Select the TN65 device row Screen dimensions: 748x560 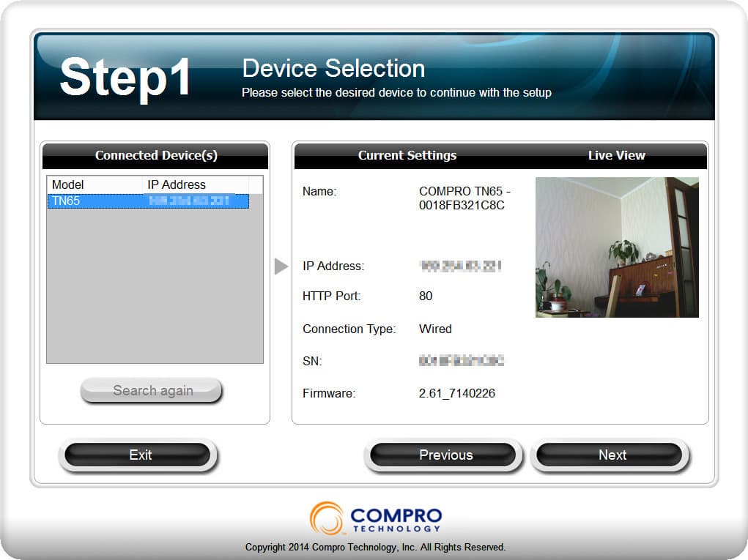tap(149, 201)
